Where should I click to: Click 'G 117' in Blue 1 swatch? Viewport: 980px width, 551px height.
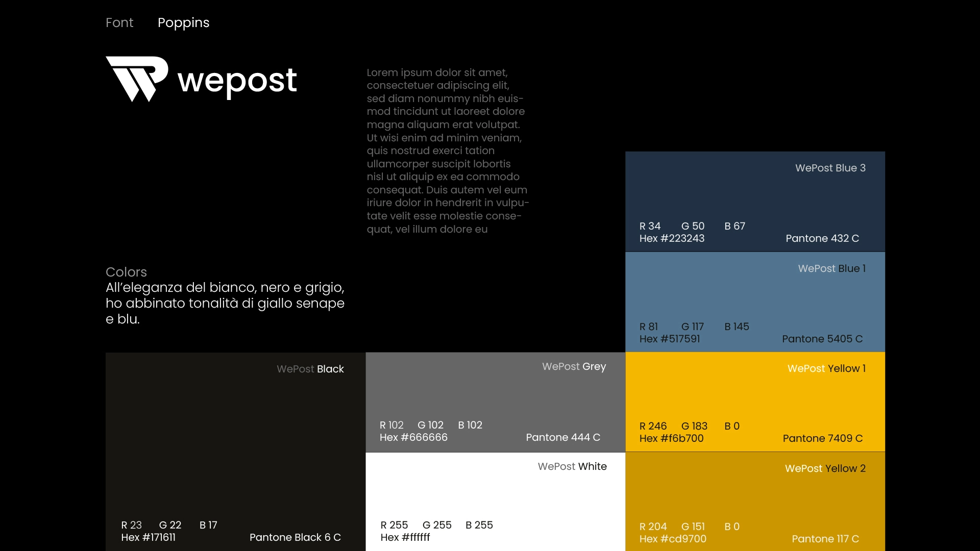693,327
